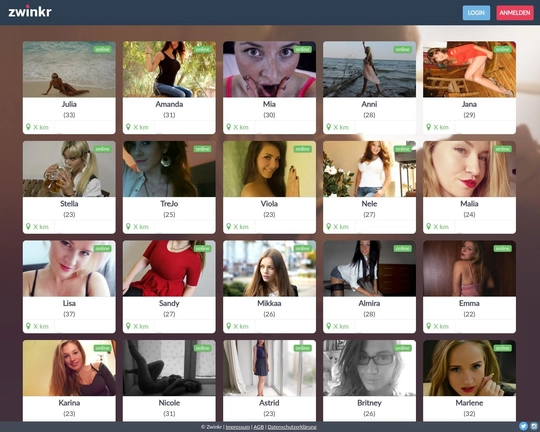Click the LOGIN button
Viewport: 540px width, 432px height.
tap(476, 13)
